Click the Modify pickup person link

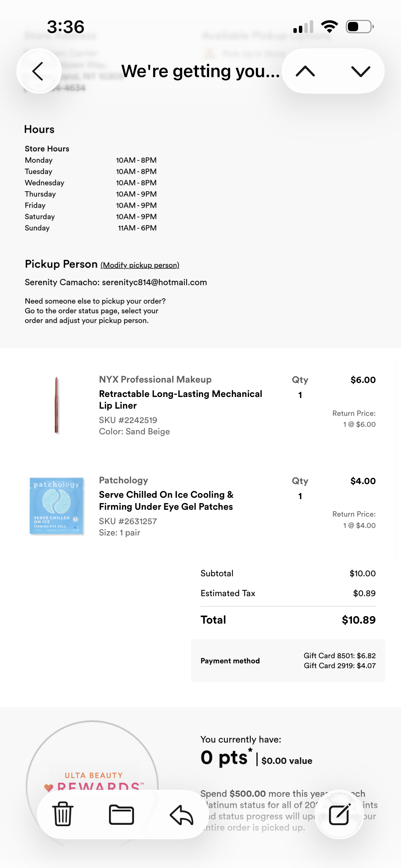[140, 265]
